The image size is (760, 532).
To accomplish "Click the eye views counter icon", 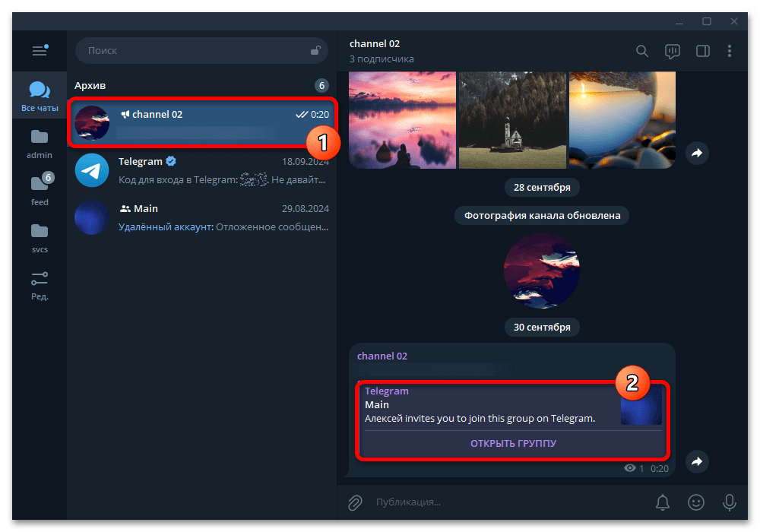I will 629,468.
